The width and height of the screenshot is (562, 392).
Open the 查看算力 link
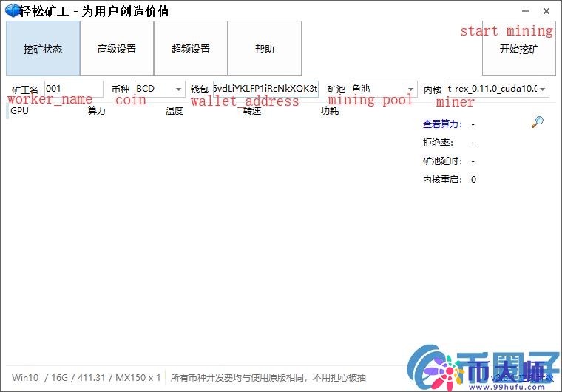coord(443,124)
